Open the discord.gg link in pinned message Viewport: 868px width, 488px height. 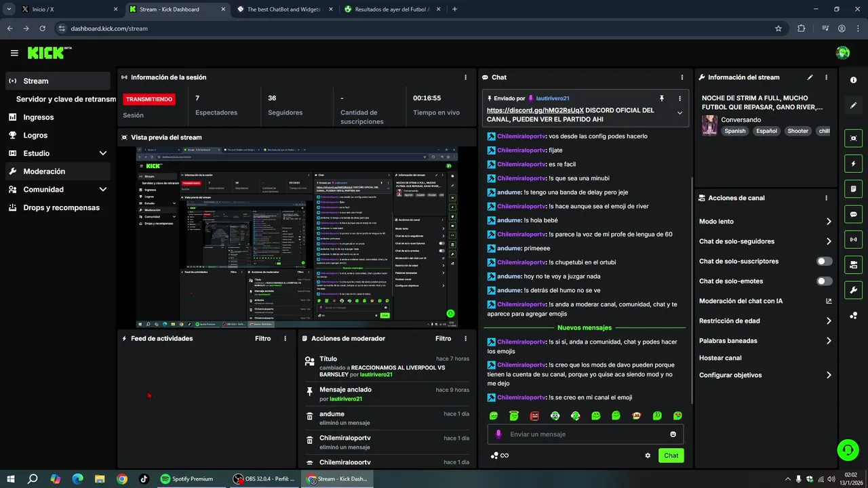535,110
